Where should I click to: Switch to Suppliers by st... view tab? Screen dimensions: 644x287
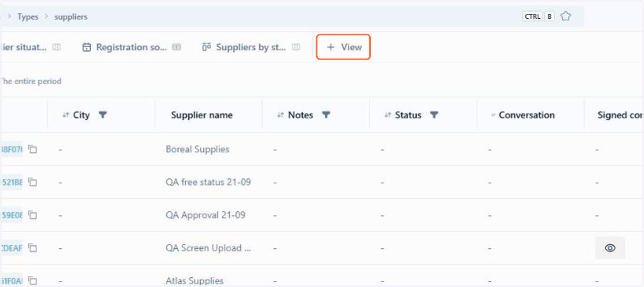(251, 47)
